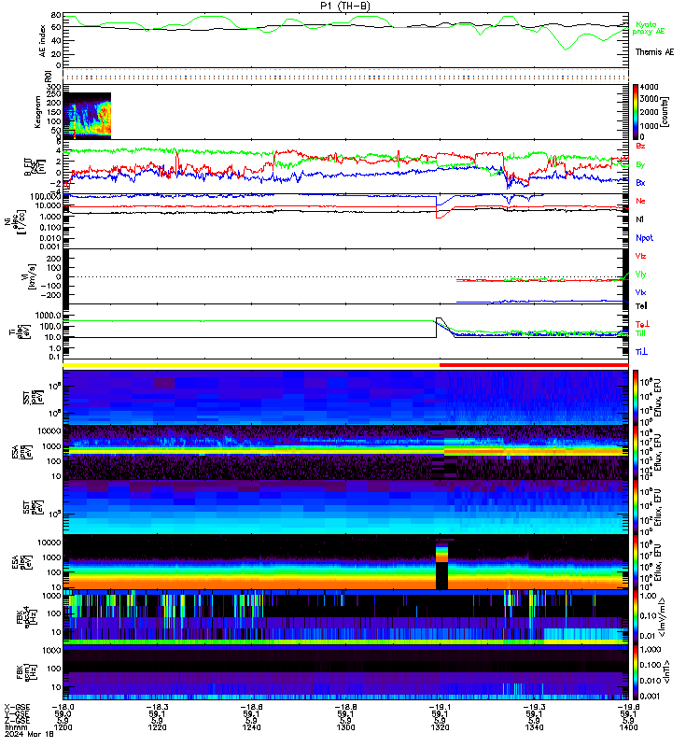Click the "1340" time tick label

point(534,727)
